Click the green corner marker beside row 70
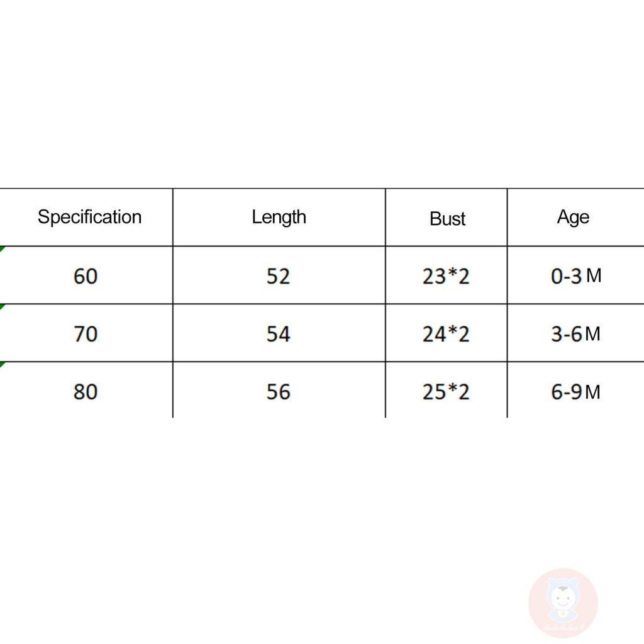This screenshot has width=644, height=644. [2, 306]
